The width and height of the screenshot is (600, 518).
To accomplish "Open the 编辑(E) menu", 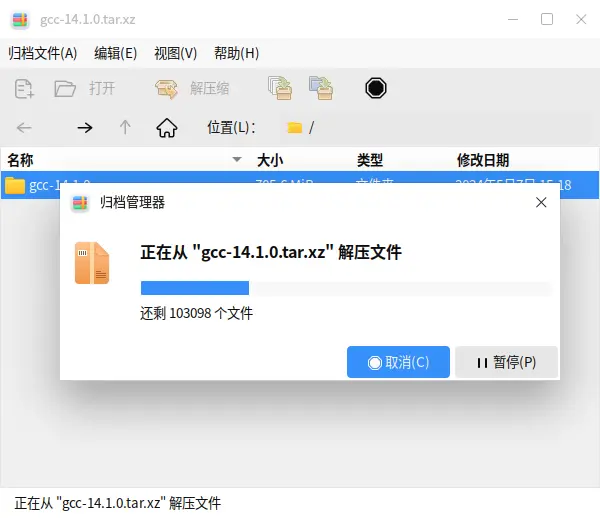I will tap(116, 53).
